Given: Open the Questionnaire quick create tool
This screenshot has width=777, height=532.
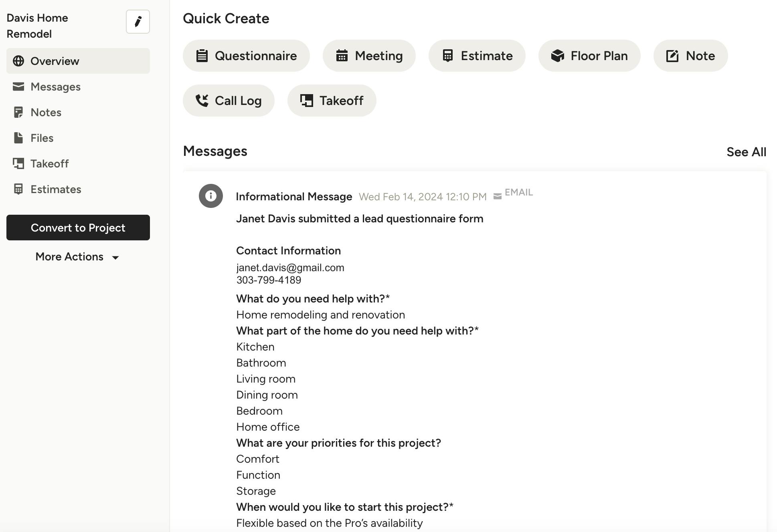Looking at the screenshot, I should (x=246, y=56).
